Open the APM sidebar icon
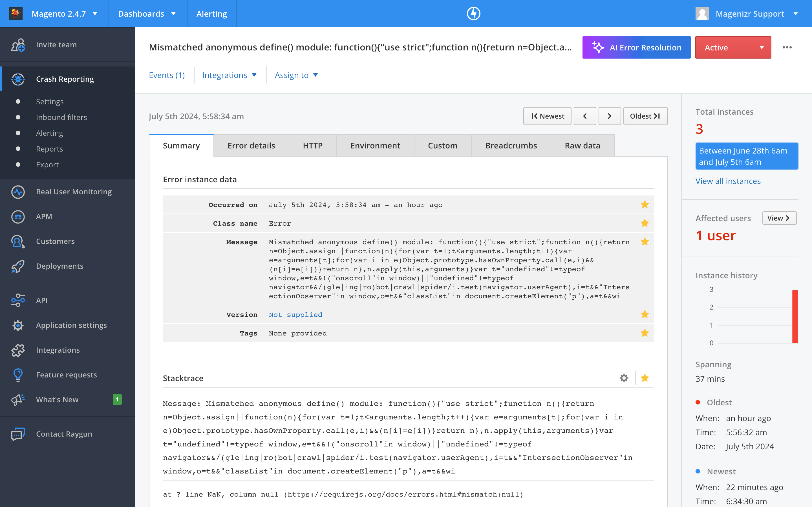Screen dimensions: 812x507 (x=18, y=217)
